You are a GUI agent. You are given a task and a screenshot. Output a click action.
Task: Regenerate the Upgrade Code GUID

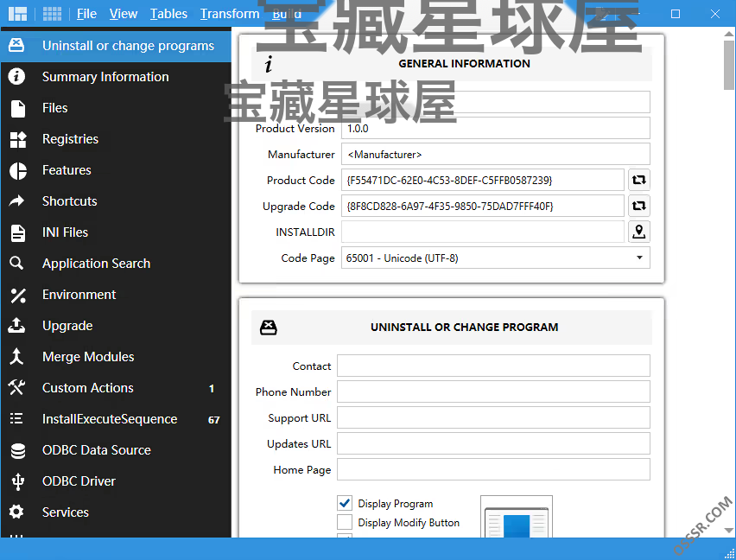point(639,206)
